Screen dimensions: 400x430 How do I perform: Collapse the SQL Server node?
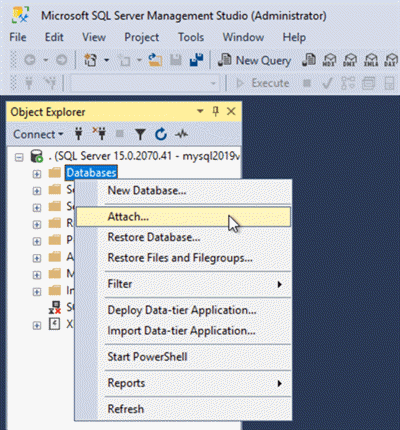click(19, 157)
